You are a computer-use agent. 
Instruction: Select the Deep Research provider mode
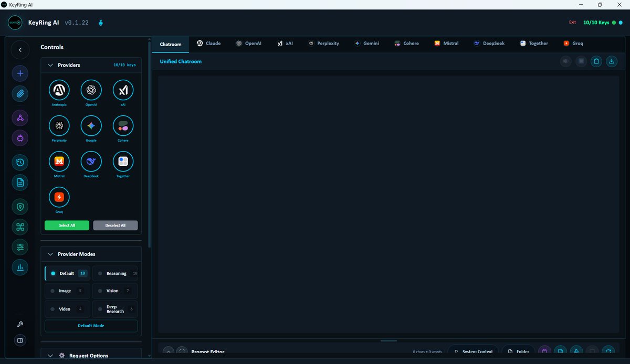coord(115,309)
